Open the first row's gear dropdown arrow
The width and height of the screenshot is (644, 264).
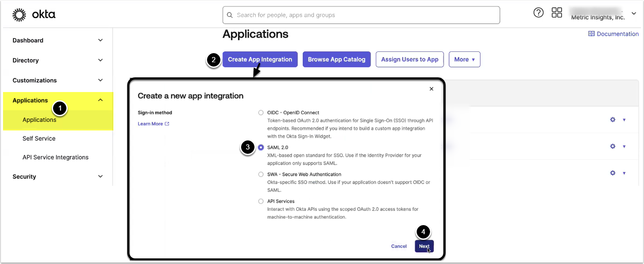click(624, 120)
